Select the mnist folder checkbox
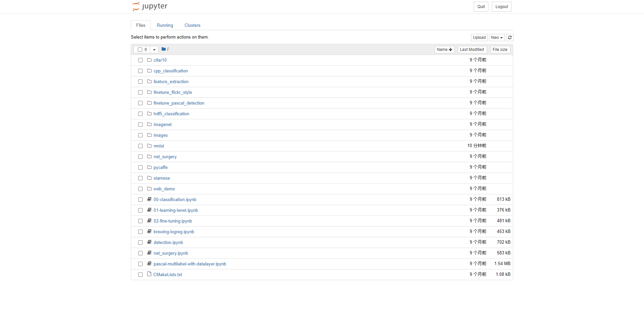 point(140,146)
